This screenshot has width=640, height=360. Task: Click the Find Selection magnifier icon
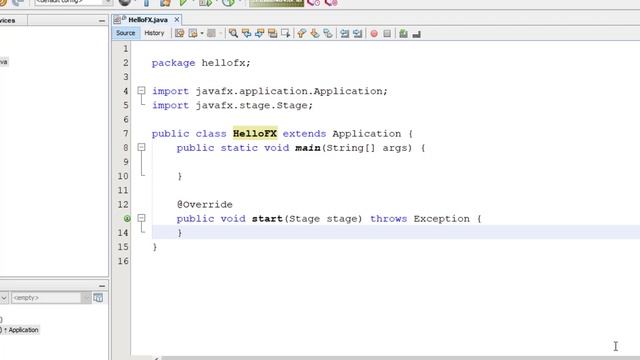(233, 33)
